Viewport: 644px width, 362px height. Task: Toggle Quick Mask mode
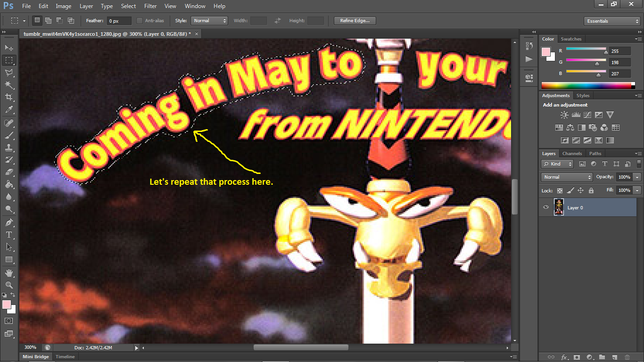(9, 321)
